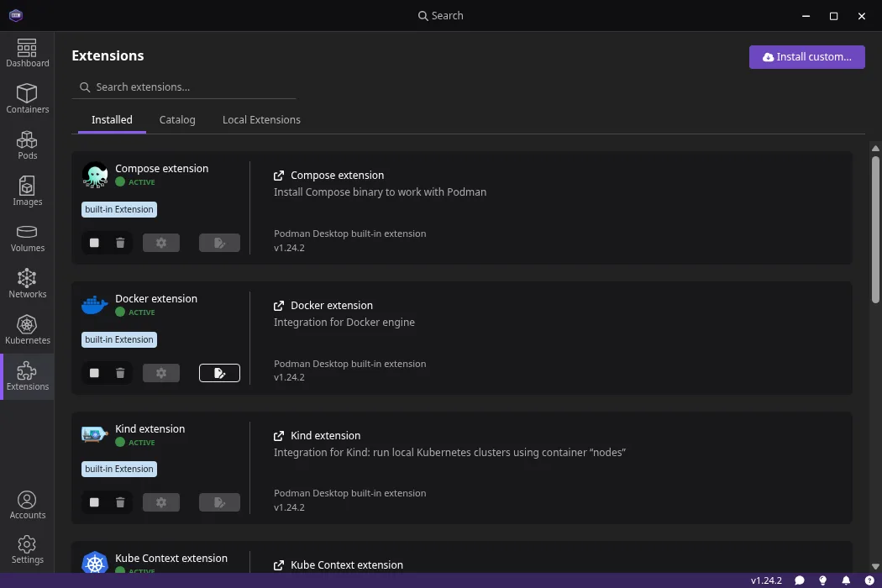Open Compose extension details link icon
The height and width of the screenshot is (588, 882).
point(278,176)
